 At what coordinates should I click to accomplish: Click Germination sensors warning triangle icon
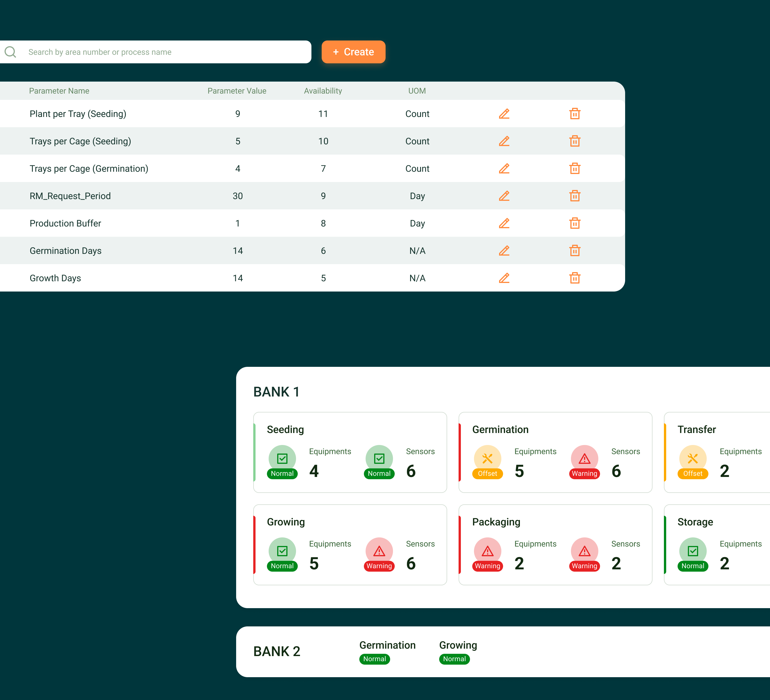pyautogui.click(x=585, y=458)
